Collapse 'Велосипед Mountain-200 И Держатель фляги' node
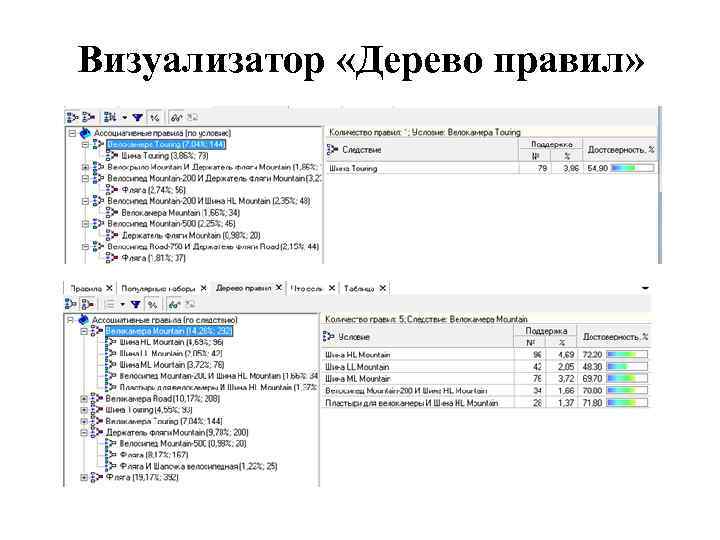720x540 pixels. [x=85, y=178]
